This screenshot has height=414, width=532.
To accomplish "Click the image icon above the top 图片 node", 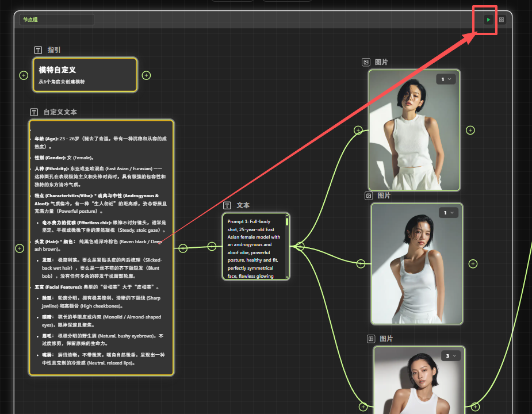I will [x=366, y=62].
